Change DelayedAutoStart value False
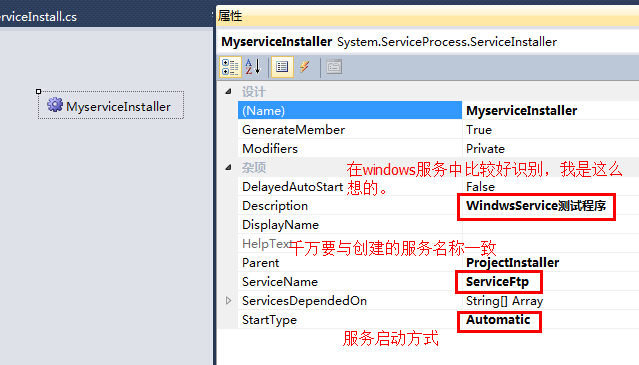The width and height of the screenshot is (639, 365). tap(480, 187)
